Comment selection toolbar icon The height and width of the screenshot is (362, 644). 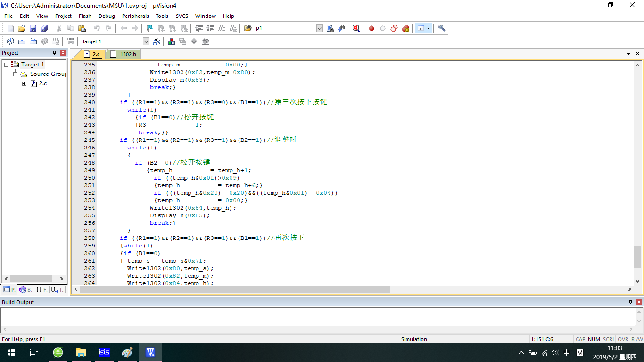tap(222, 28)
